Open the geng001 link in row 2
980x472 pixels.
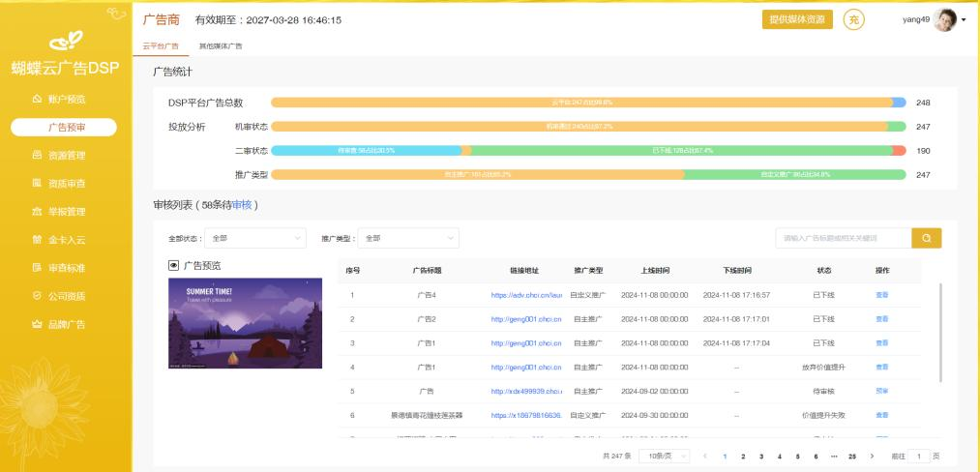[526, 319]
